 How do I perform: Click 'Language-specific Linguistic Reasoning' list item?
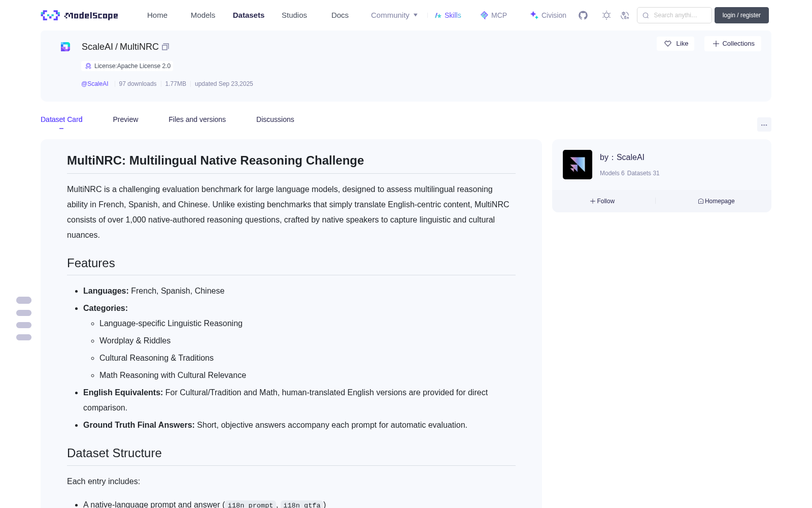pos(171,324)
